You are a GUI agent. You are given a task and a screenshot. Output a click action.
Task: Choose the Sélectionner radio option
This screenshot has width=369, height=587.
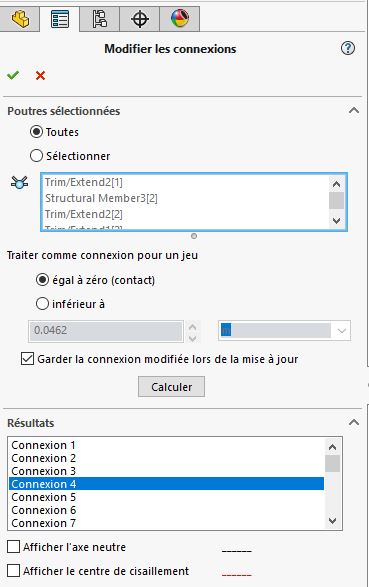pyautogui.click(x=36, y=156)
